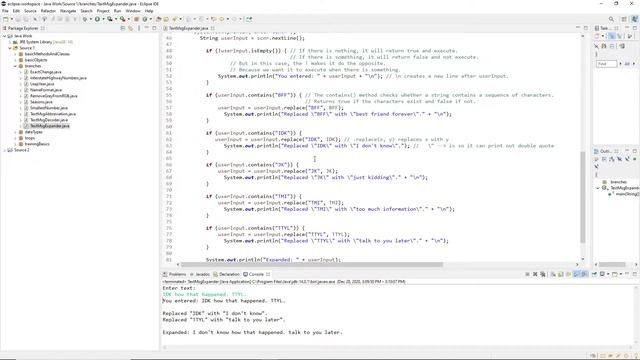The height and width of the screenshot is (360, 640).
Task: Select RemoveGreyFromRGB.java in the tree
Action: tap(53, 96)
